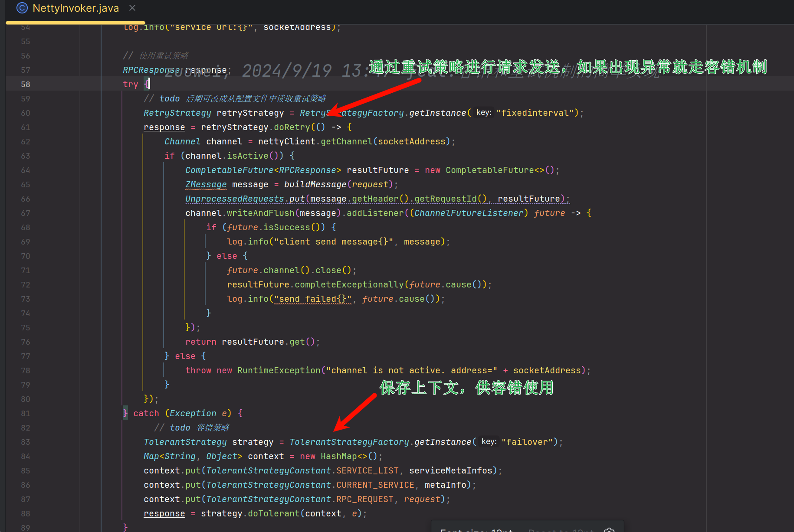Image resolution: width=794 pixels, height=532 pixels.
Task: Click completeExceptionally on line 72
Action: pyautogui.click(x=349, y=284)
